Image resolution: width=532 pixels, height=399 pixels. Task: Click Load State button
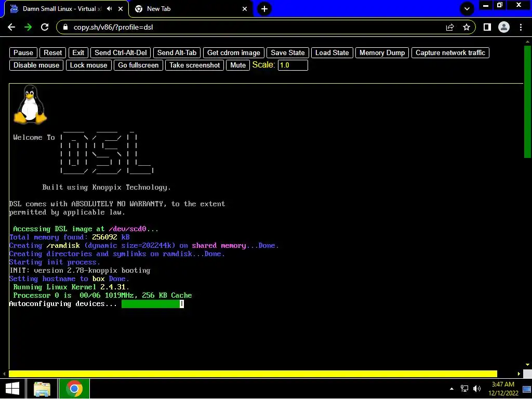point(332,52)
